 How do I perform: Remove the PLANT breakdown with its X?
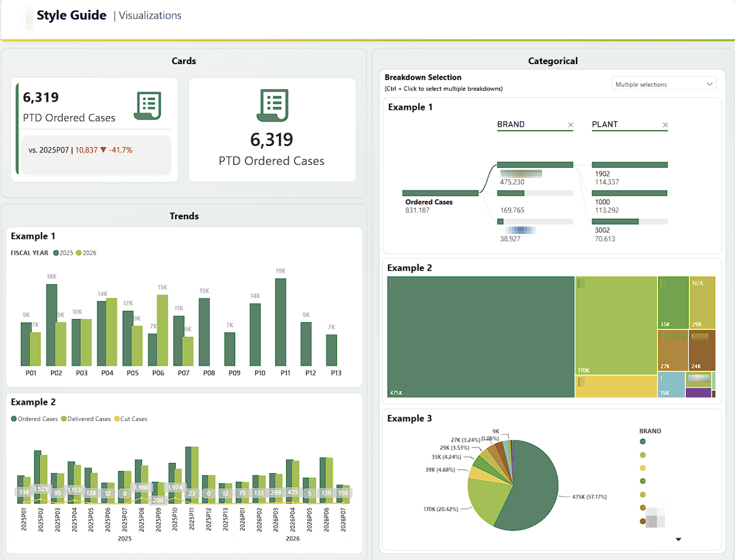[665, 125]
